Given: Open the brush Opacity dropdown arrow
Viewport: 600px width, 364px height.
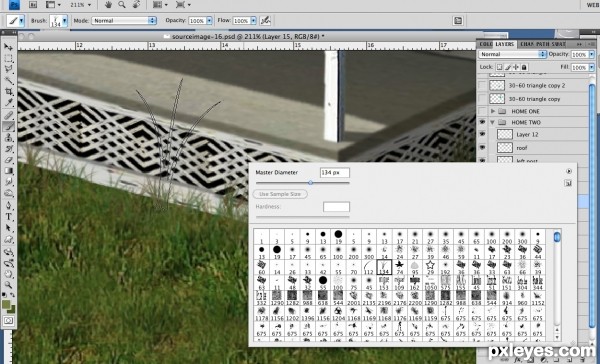Looking at the screenshot, I should click(x=209, y=21).
